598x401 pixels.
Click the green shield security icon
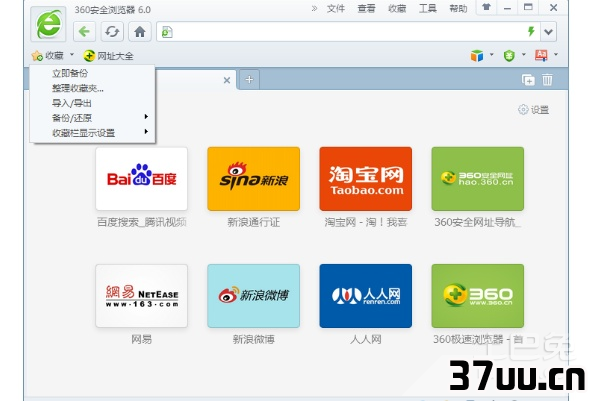point(509,56)
